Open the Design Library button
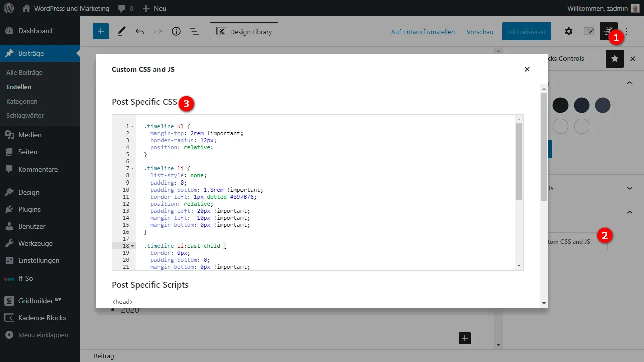This screenshot has height=362, width=644. tap(244, 31)
